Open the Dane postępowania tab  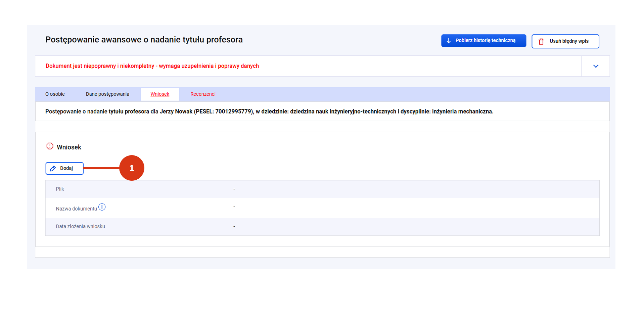[x=107, y=94]
